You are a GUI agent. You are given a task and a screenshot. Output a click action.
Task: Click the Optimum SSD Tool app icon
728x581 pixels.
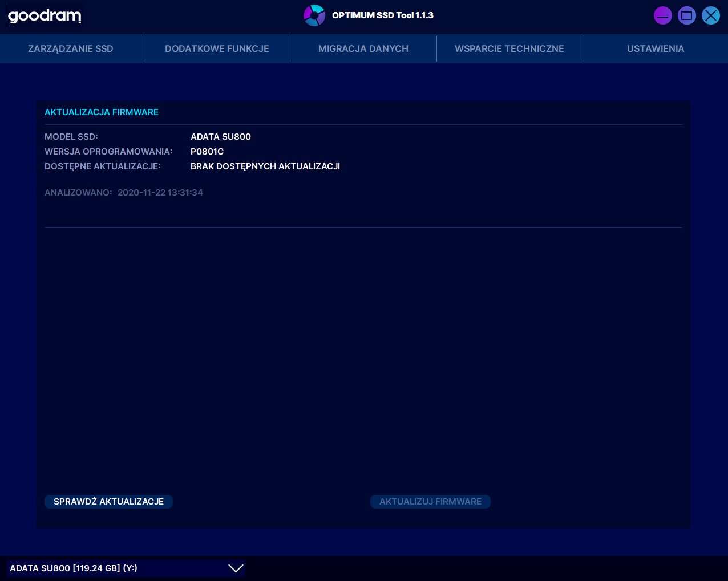[x=314, y=15]
